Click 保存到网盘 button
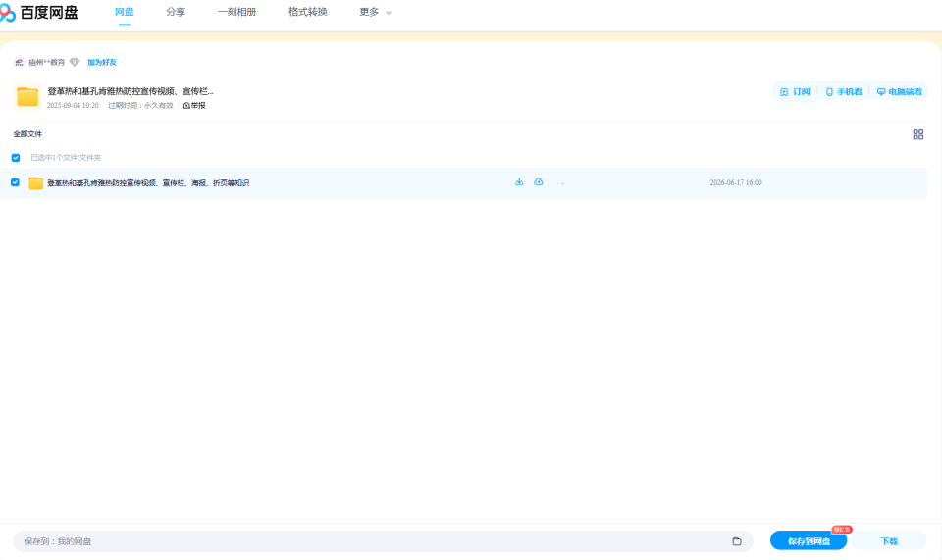 coord(809,540)
